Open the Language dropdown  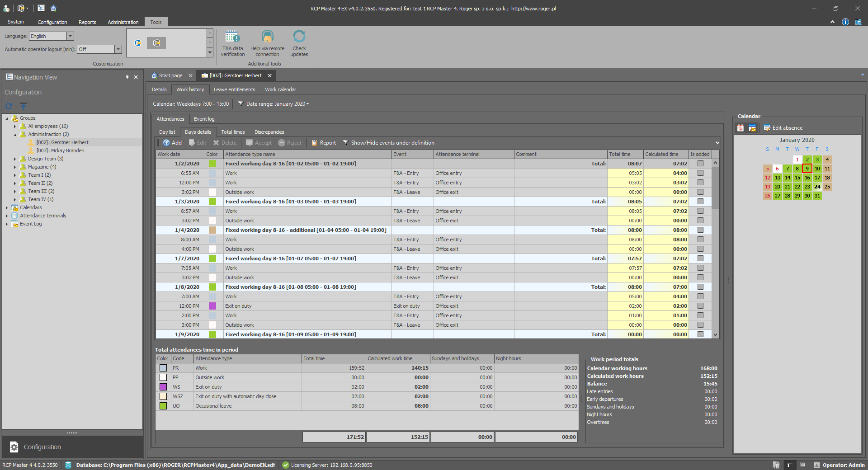coord(70,36)
